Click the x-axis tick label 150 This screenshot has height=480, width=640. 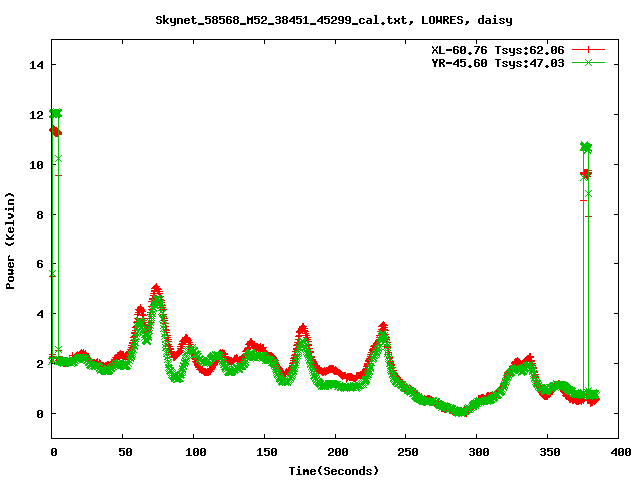267,452
